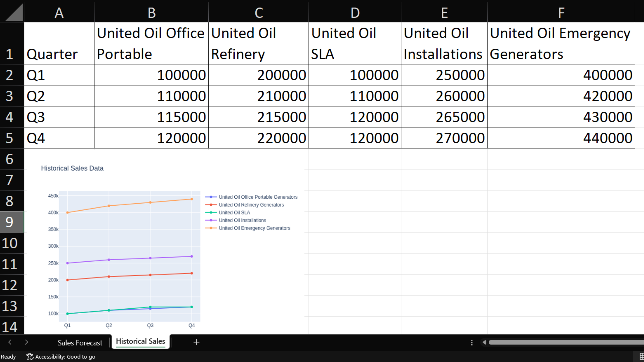The height and width of the screenshot is (362, 644).
Task: Click the tab bar resize dots handle
Action: [x=472, y=343]
